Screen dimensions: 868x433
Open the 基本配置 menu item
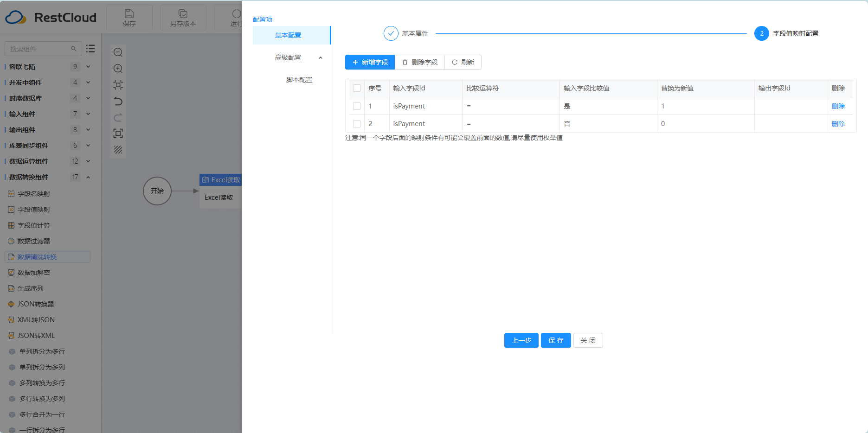pos(291,35)
